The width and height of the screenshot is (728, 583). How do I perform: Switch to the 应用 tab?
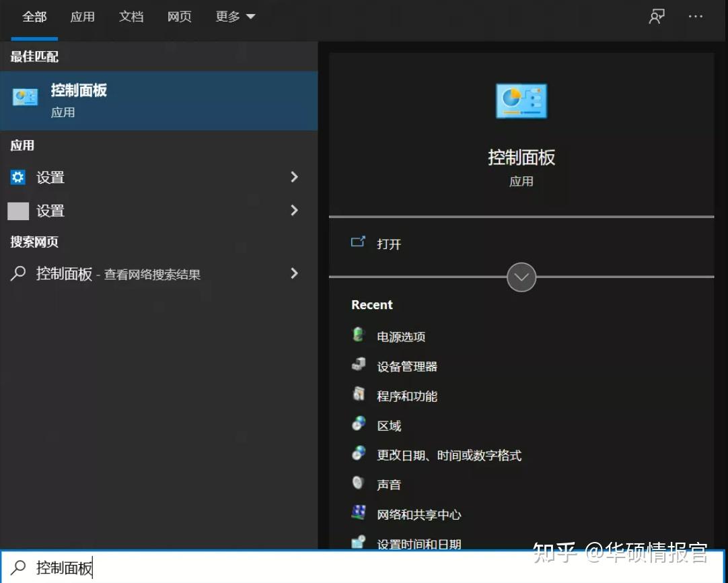(83, 16)
